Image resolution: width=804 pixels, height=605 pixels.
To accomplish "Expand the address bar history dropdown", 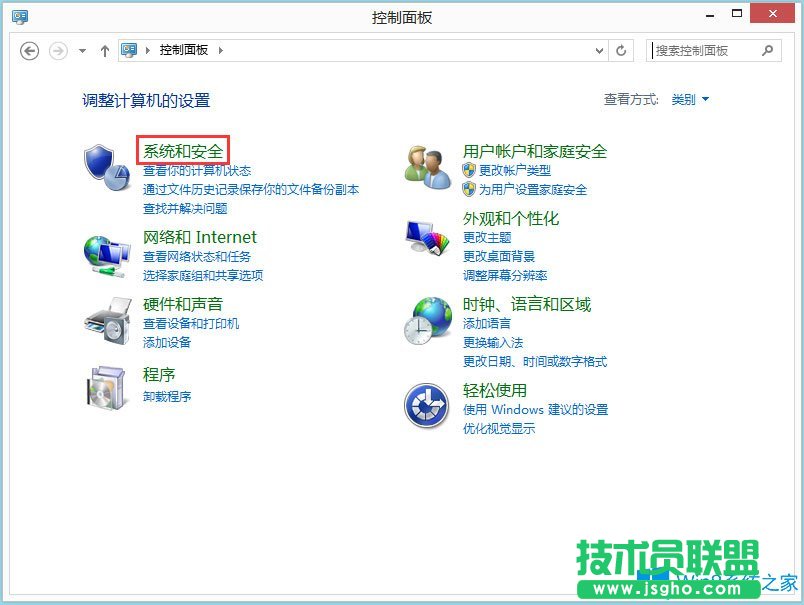I will point(599,50).
